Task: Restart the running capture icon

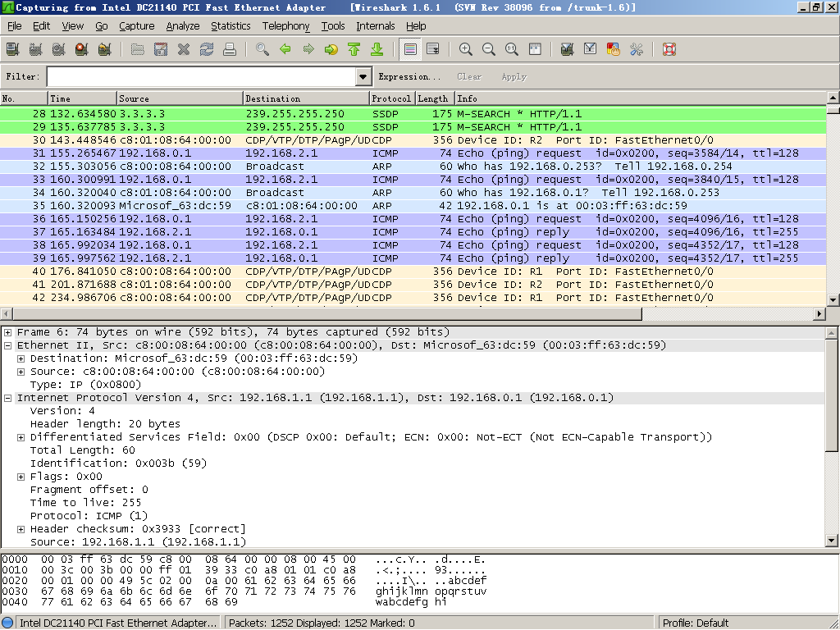Action: tap(105, 49)
